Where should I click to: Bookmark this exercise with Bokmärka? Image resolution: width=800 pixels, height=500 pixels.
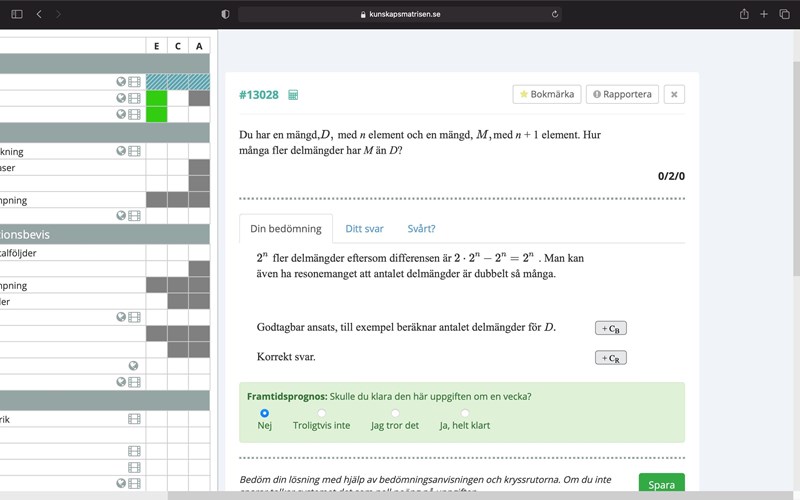(x=547, y=94)
